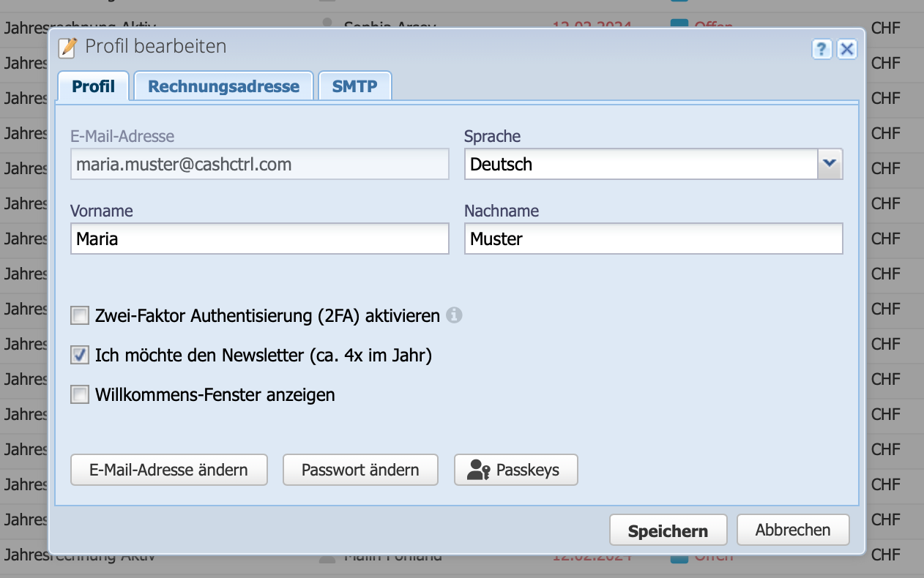Click the Sprache dropdown arrow icon
Screen dimensions: 924x578
tap(831, 164)
